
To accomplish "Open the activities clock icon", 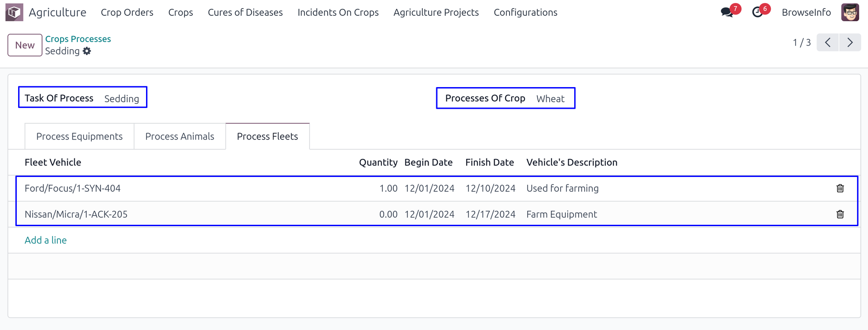I will (x=758, y=12).
